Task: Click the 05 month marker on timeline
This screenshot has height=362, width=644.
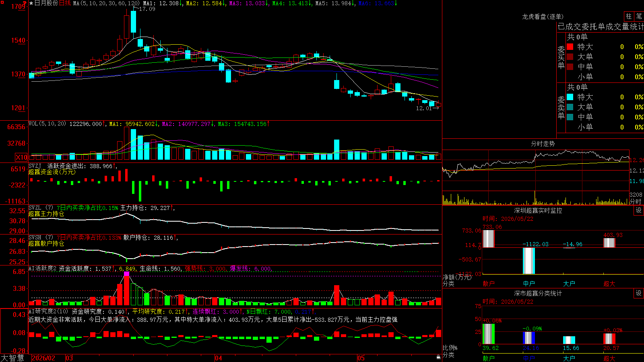Action: 361,358
